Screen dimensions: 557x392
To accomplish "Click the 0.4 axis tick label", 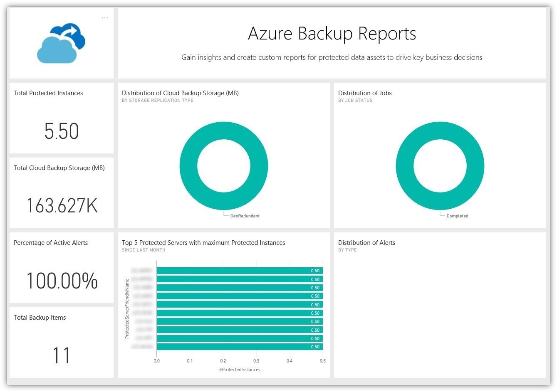I will 290,361.
